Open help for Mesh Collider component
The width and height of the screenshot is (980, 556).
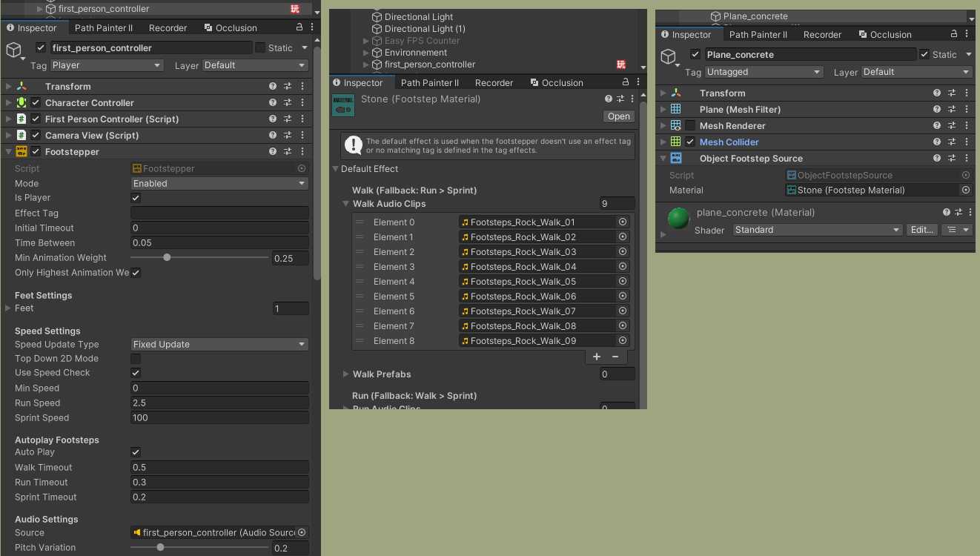[937, 142]
